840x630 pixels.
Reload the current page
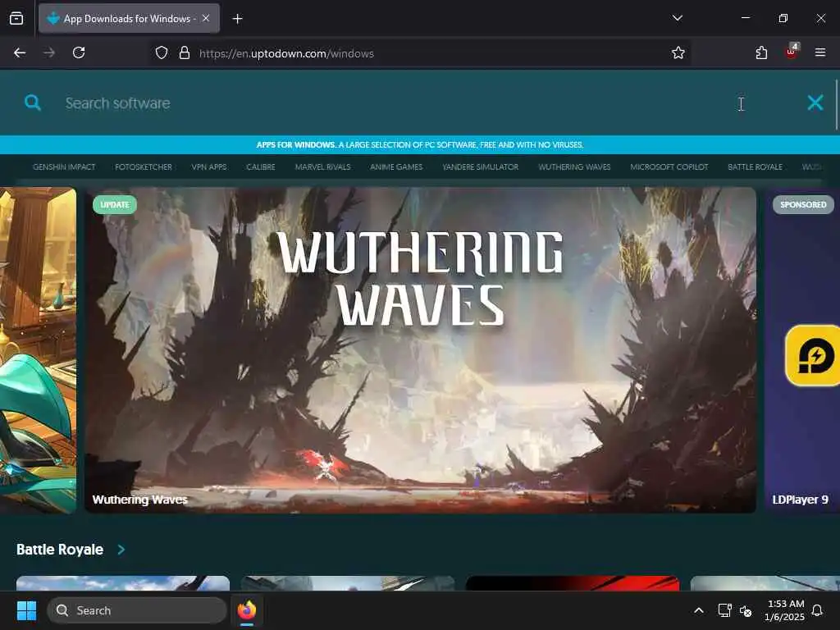[79, 52]
